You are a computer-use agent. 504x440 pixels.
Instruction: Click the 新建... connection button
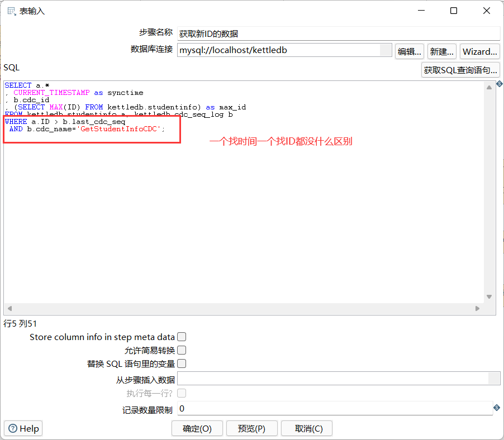[442, 51]
